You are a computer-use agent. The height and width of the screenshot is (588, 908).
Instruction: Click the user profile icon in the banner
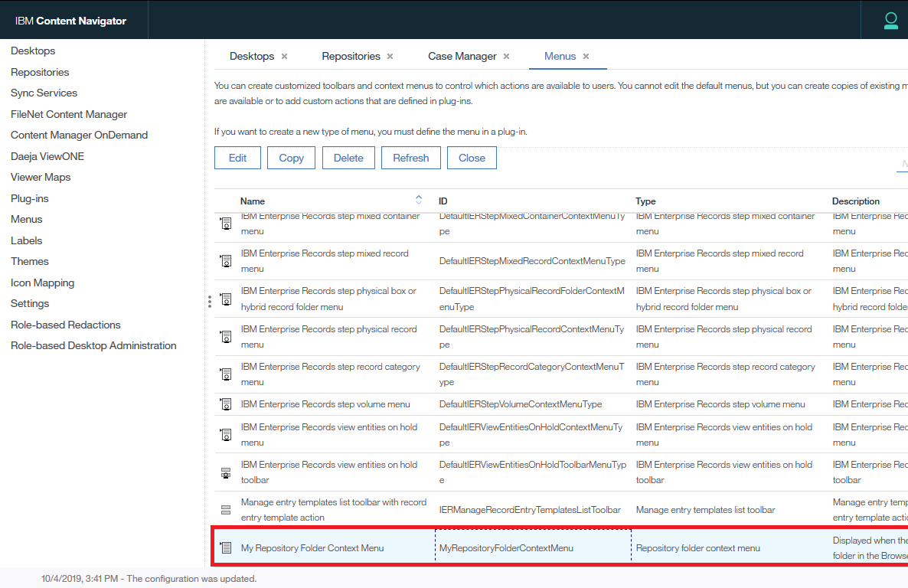[890, 21]
